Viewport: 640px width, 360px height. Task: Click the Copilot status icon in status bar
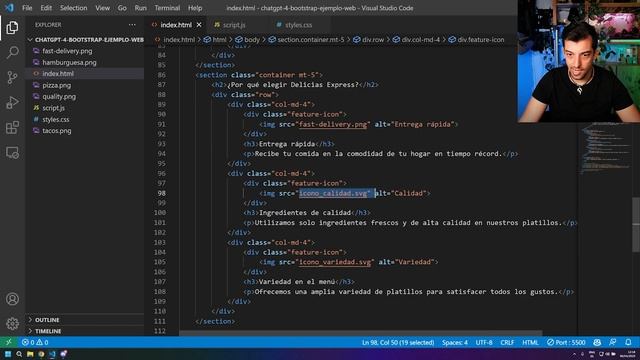(x=597, y=342)
